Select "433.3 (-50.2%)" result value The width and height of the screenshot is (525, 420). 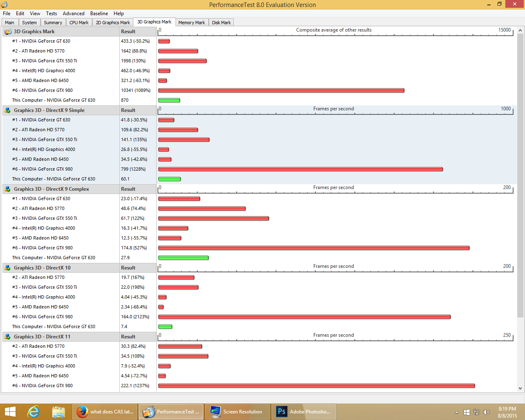pos(135,41)
